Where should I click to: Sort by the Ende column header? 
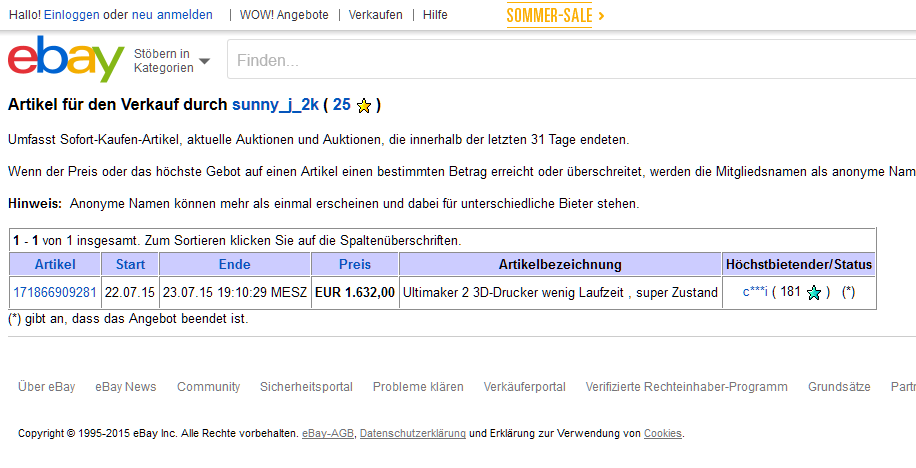[x=234, y=265]
